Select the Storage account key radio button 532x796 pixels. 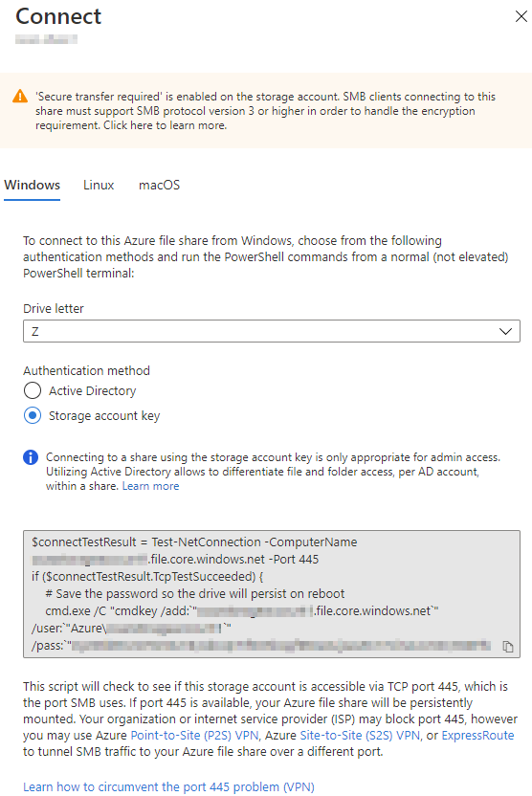click(33, 416)
